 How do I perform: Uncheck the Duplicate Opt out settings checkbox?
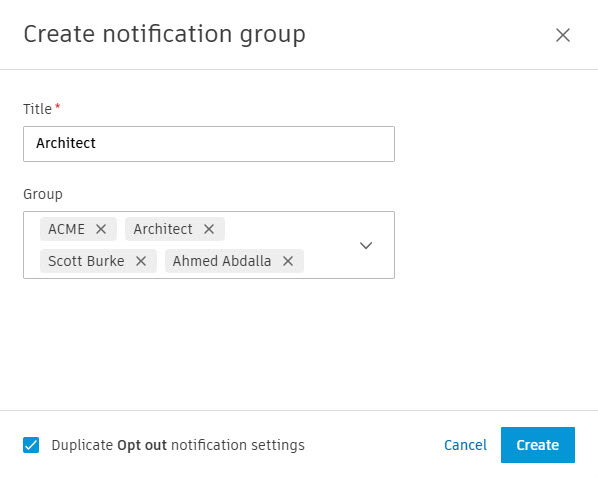31,445
